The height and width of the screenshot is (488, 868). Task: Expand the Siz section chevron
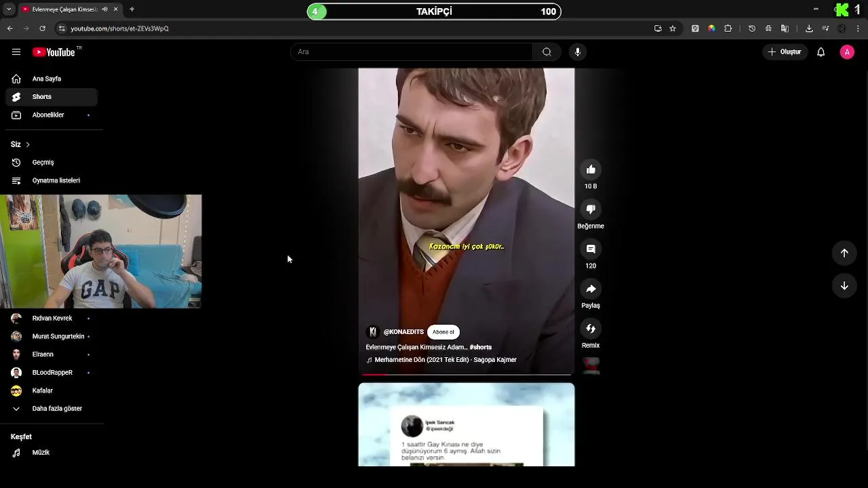pos(27,144)
